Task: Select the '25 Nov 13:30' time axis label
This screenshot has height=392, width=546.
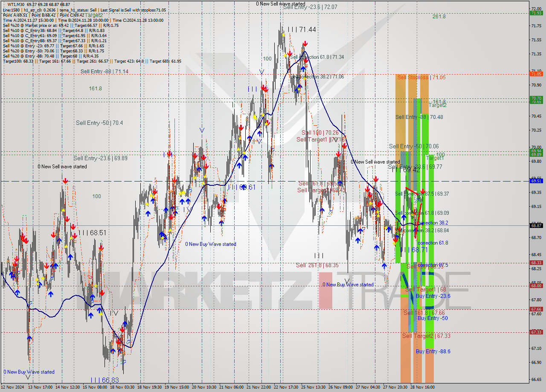Action: pyautogui.click(x=314, y=387)
